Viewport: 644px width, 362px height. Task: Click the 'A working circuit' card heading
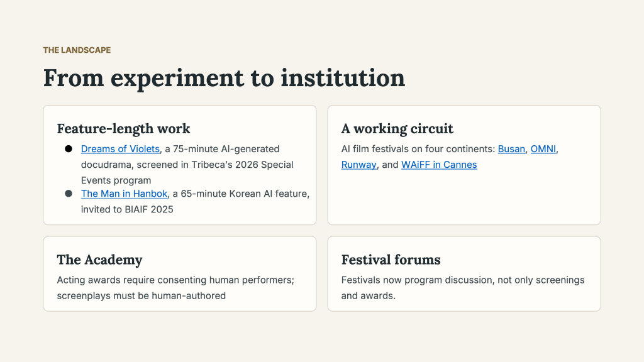[397, 129]
